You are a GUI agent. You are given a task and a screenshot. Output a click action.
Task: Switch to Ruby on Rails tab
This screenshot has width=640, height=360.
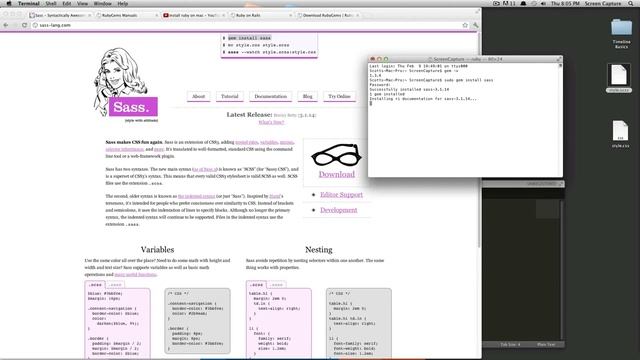click(x=260, y=16)
